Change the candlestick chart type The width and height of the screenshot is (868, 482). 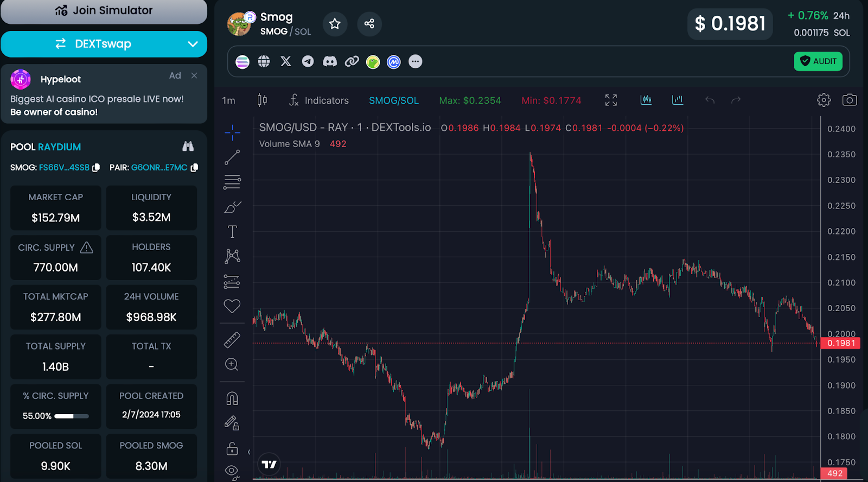pyautogui.click(x=262, y=100)
